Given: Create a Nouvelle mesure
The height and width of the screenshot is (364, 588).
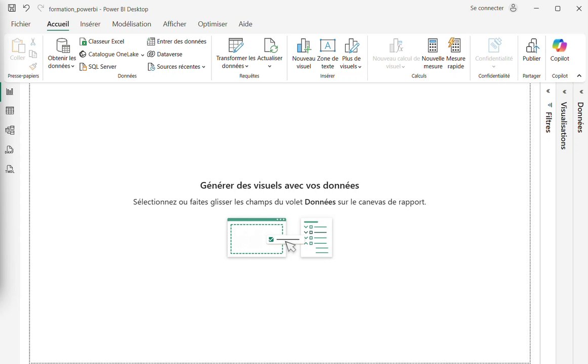Looking at the screenshot, I should click(x=433, y=54).
